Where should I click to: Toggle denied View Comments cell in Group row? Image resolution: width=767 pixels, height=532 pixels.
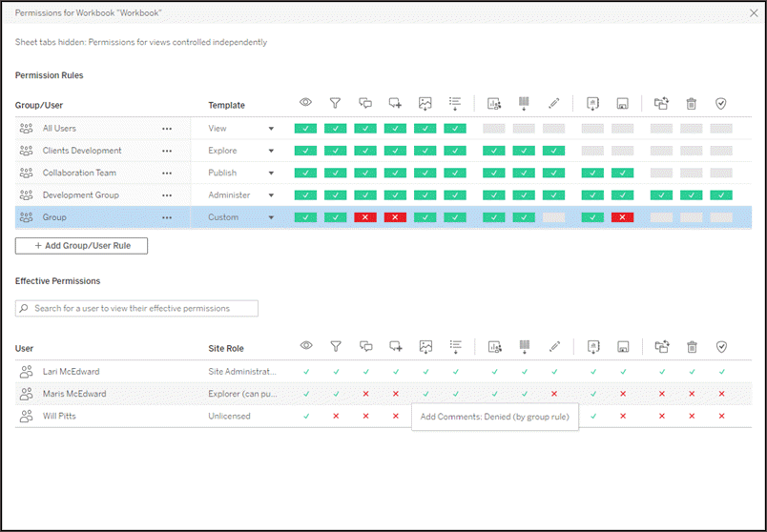[x=365, y=217]
